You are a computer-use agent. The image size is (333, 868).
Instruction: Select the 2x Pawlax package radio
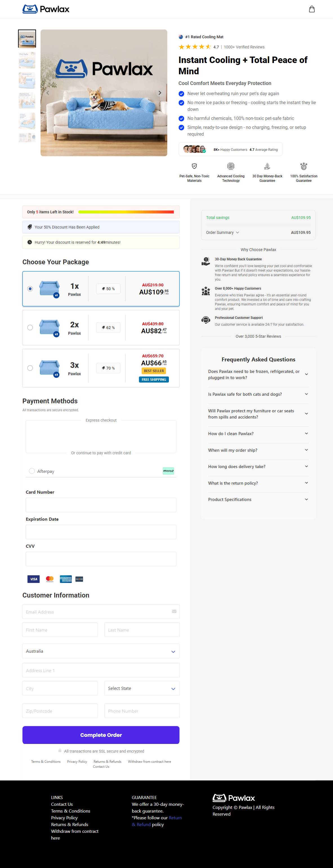(x=30, y=328)
